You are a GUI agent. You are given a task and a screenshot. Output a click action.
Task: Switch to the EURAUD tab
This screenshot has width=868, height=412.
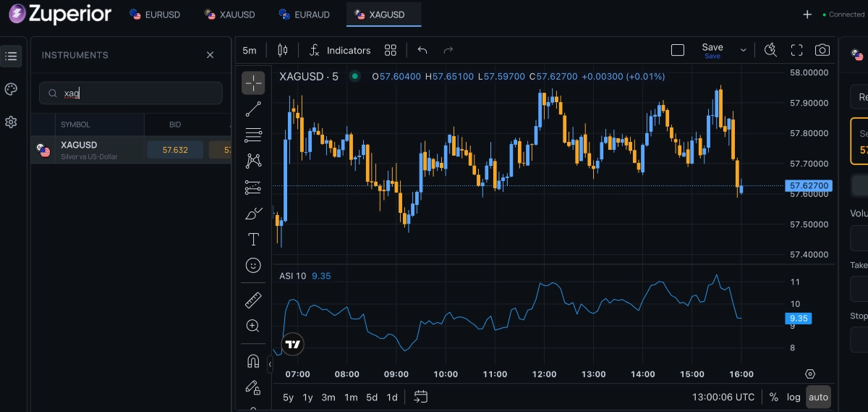305,14
